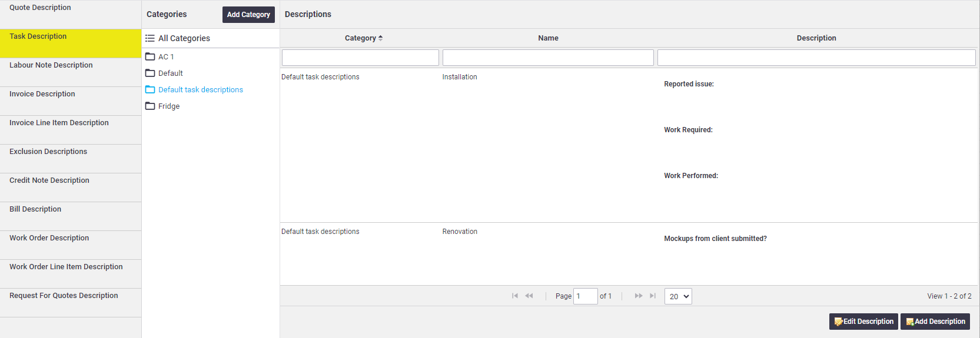Open the Exclusion Descriptions tab
The height and width of the screenshot is (338, 980).
click(71, 159)
